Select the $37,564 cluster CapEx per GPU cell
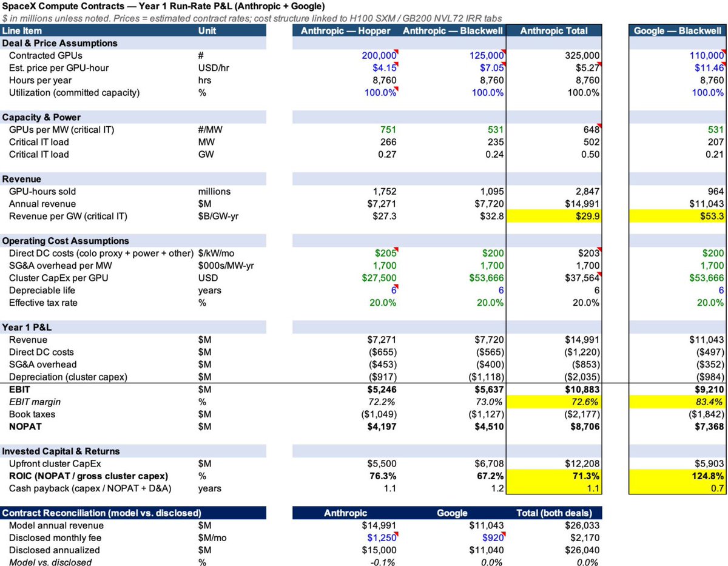The height and width of the screenshot is (566, 728). click(x=582, y=278)
